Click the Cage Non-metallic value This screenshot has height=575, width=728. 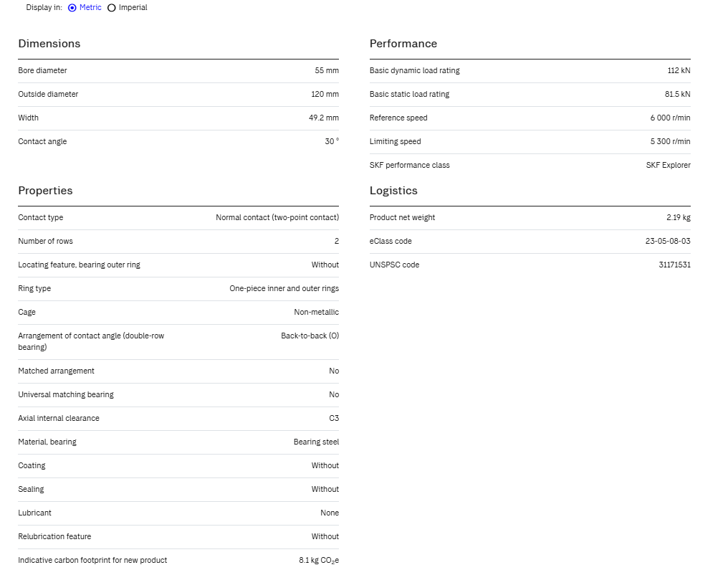316,312
